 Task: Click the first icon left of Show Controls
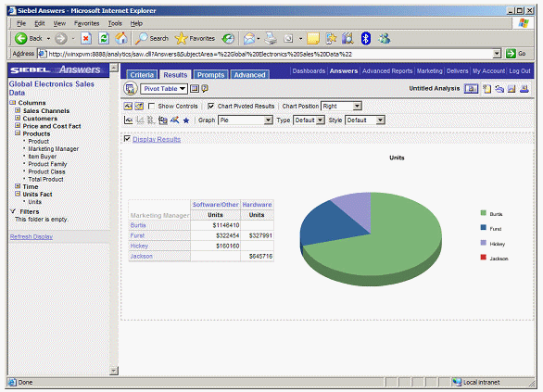click(x=128, y=106)
